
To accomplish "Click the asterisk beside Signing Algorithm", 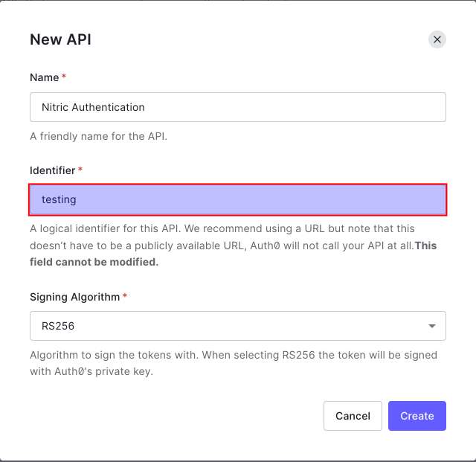I will coord(125,297).
